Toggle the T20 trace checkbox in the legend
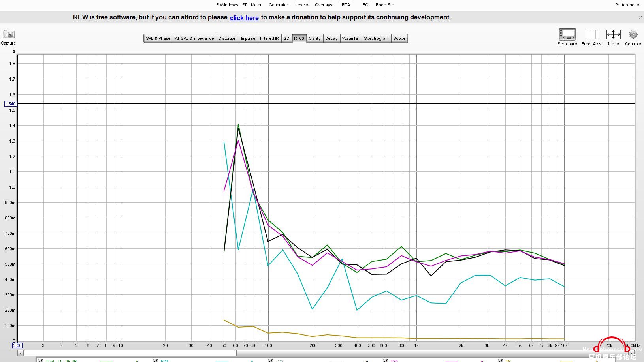This screenshot has width=644, height=362. tap(271, 360)
